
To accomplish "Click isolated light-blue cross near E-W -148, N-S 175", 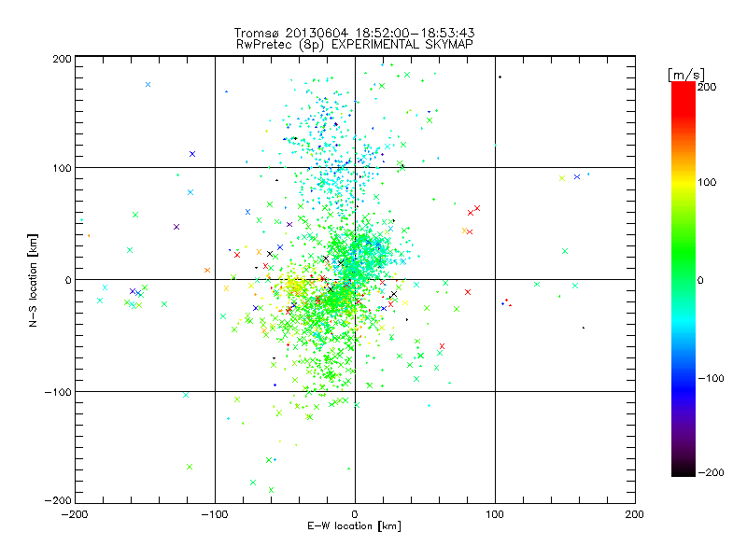I will tap(148, 85).
